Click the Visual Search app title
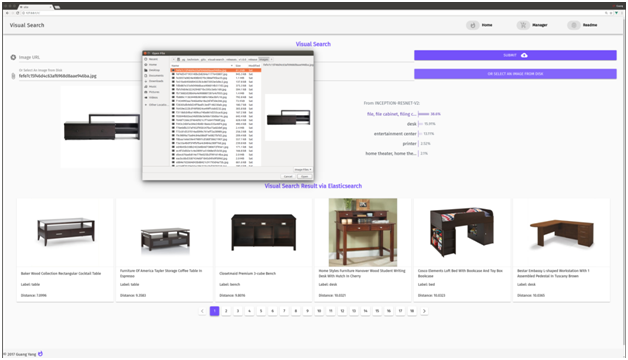Screen dimensions: 628x360 (27, 25)
